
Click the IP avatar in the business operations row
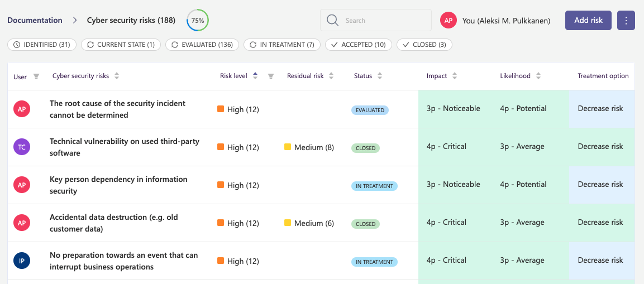pos(22,261)
